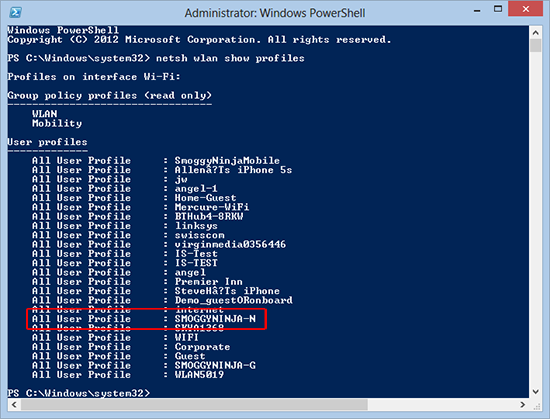Close the Windows PowerShell window
This screenshot has width=550, height=419.
(x=525, y=9)
